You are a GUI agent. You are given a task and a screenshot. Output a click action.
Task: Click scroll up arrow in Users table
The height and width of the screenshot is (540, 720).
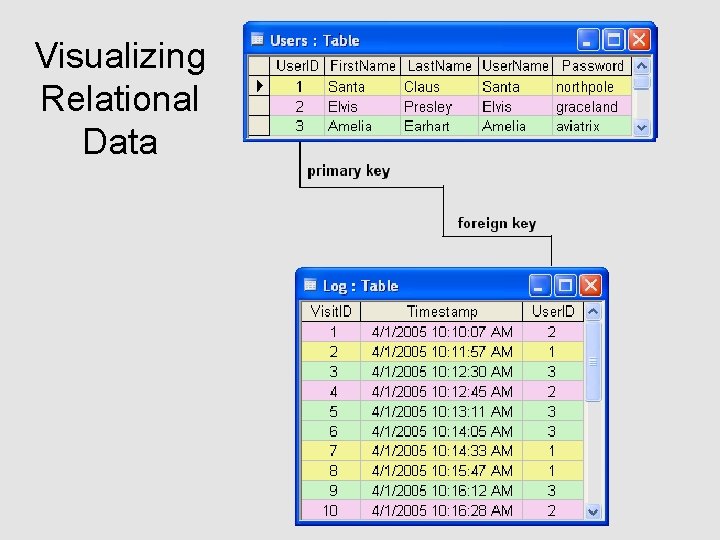click(x=641, y=66)
